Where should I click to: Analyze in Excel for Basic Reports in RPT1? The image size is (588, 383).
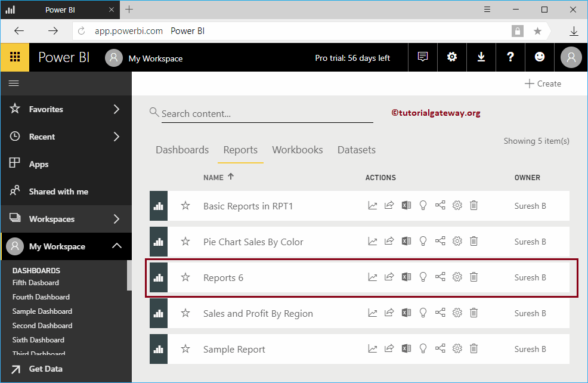point(406,206)
